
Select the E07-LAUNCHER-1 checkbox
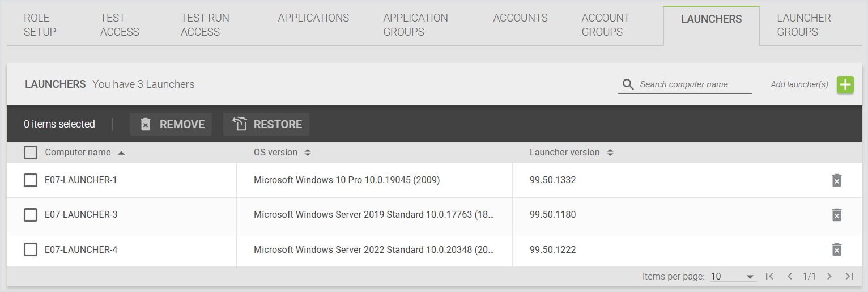click(x=31, y=180)
